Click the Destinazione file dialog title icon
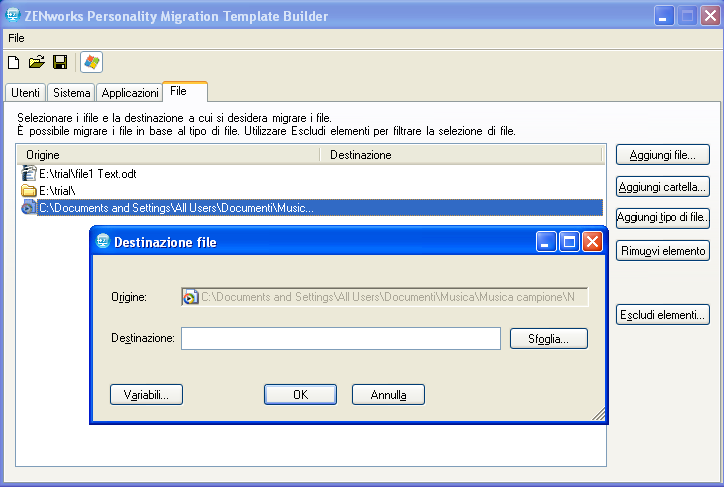 [103, 241]
